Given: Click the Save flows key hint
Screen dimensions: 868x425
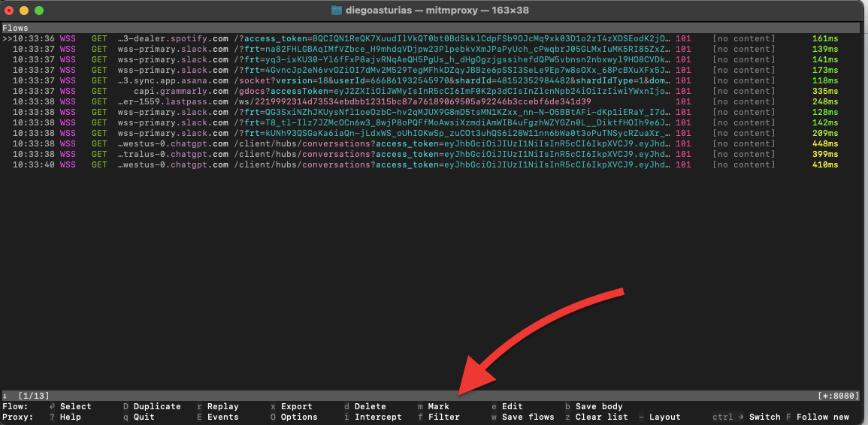Looking at the screenshot, I should [522, 417].
